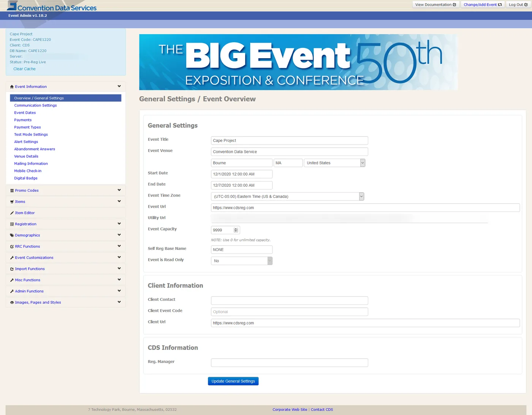Viewport: 532px width, 415px height.
Task: Click the Promo Codes gift icon
Action: [x=12, y=191]
